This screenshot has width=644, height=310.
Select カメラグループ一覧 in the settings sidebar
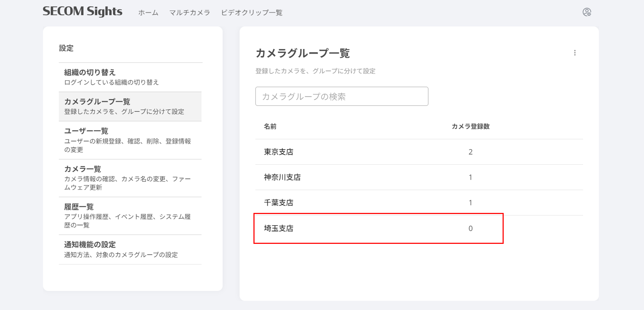click(x=130, y=107)
